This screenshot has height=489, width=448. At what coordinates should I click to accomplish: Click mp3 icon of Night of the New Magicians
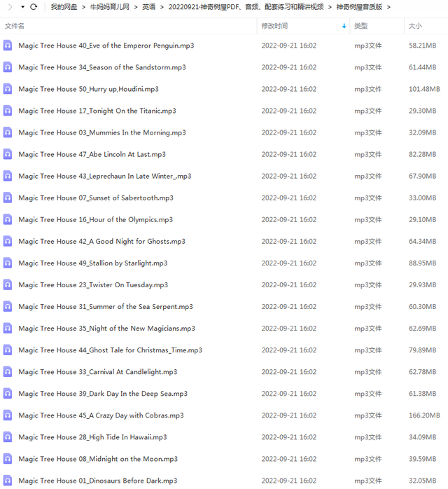point(8,328)
